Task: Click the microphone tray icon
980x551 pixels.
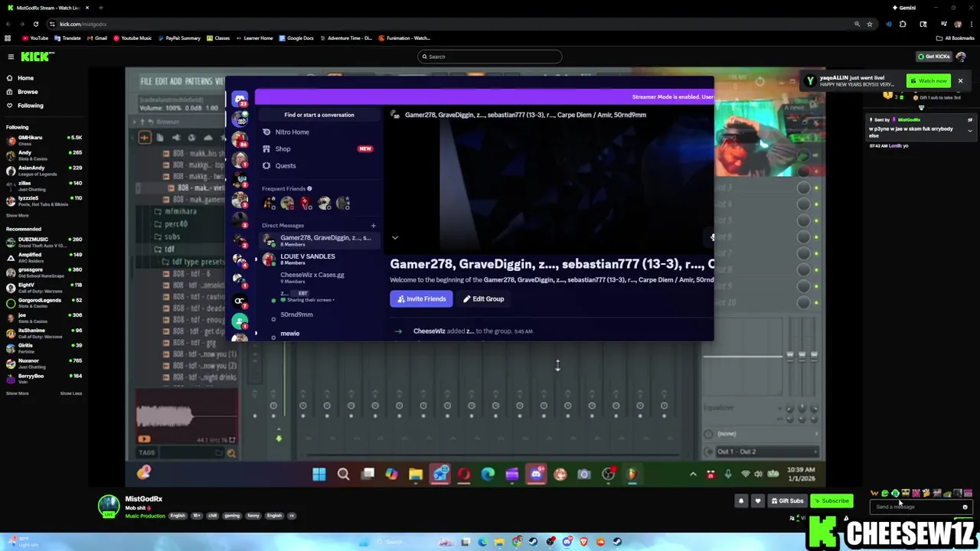Action: (727, 474)
